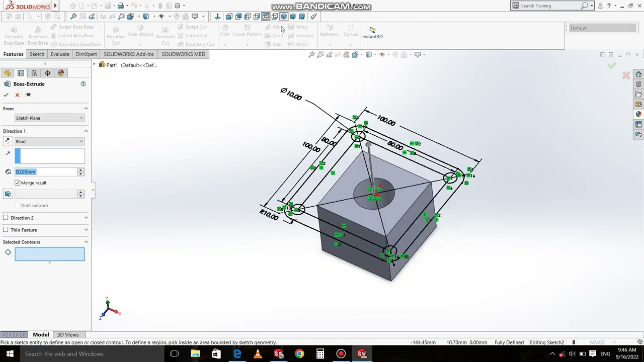Open View Settings monitor icon

418,55
